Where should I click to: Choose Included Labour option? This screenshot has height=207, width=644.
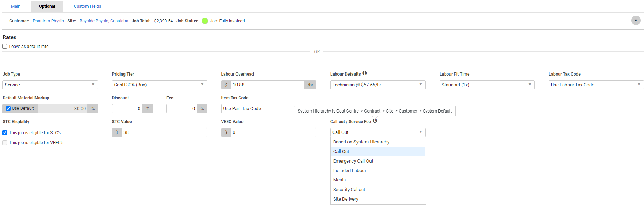click(x=378, y=171)
